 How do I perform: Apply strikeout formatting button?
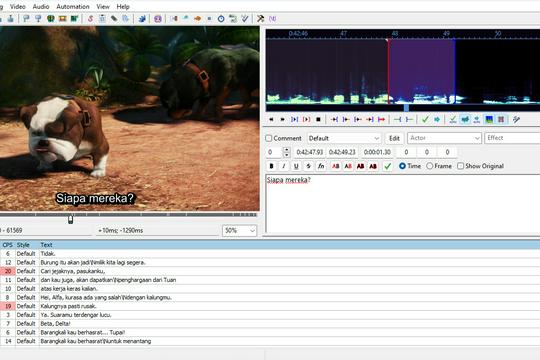pos(308,166)
